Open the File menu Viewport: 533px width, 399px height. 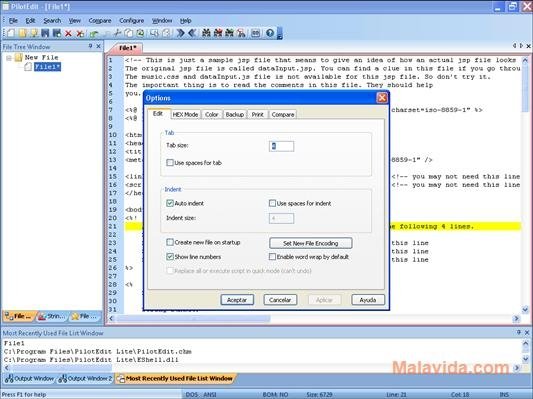[x=13, y=21]
